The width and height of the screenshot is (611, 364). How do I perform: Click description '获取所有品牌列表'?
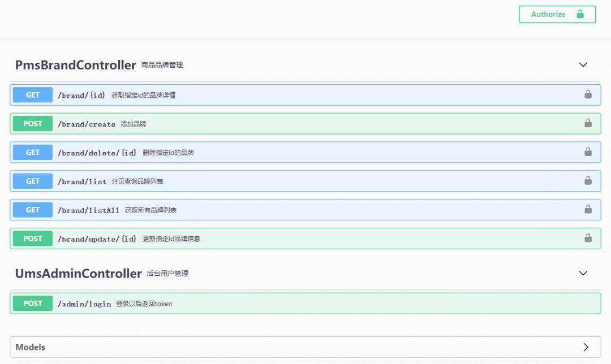(150, 210)
